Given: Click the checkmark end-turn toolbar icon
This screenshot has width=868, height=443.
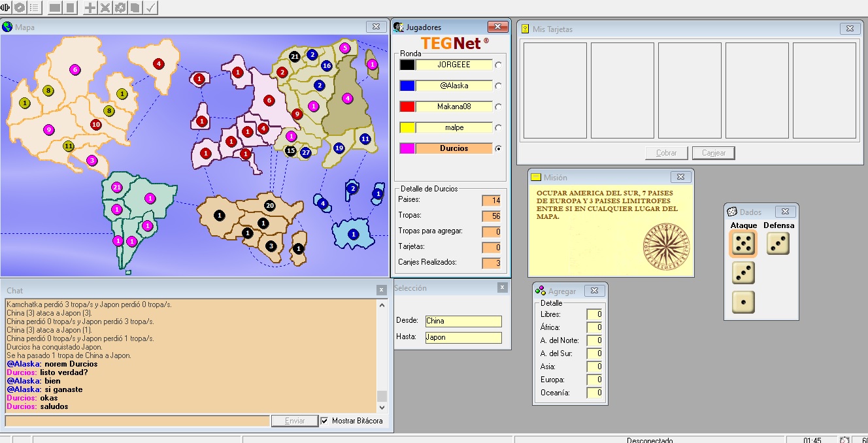Looking at the screenshot, I should pos(150,8).
